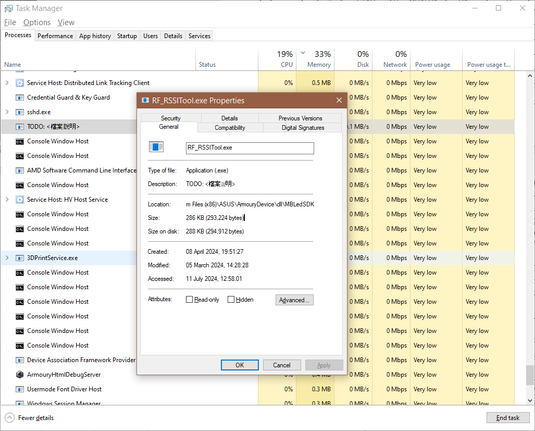Click the Service Host: HV Host Service icon

[x=20, y=200]
